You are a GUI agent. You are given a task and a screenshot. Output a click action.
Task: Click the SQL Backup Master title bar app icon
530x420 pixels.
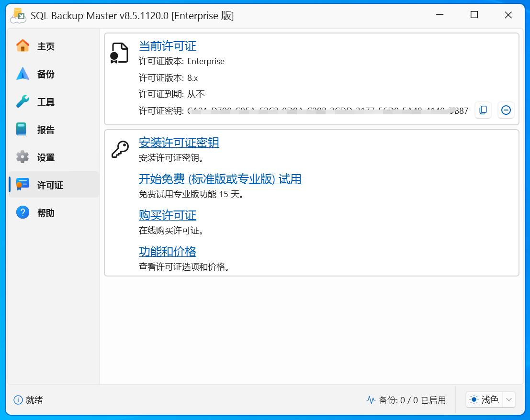click(x=18, y=15)
